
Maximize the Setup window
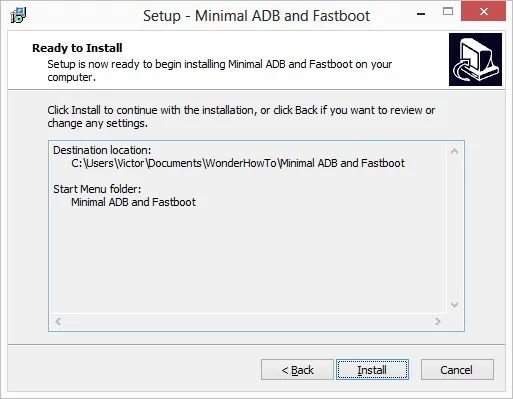point(448,12)
